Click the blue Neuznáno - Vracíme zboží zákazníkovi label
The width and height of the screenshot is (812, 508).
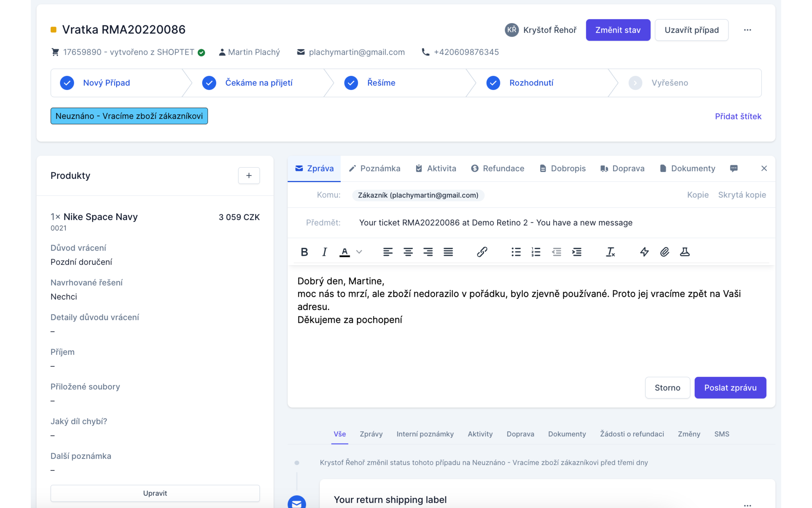129,116
